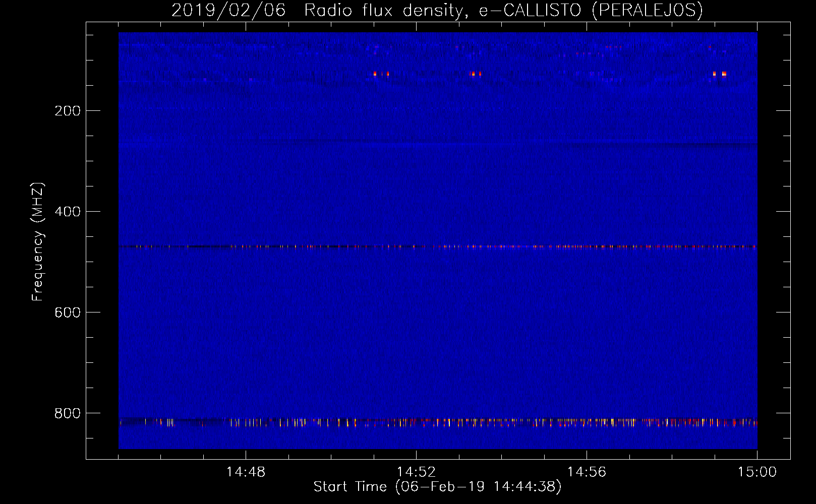Click the Frequency (MHZ) axis label

coord(38,242)
